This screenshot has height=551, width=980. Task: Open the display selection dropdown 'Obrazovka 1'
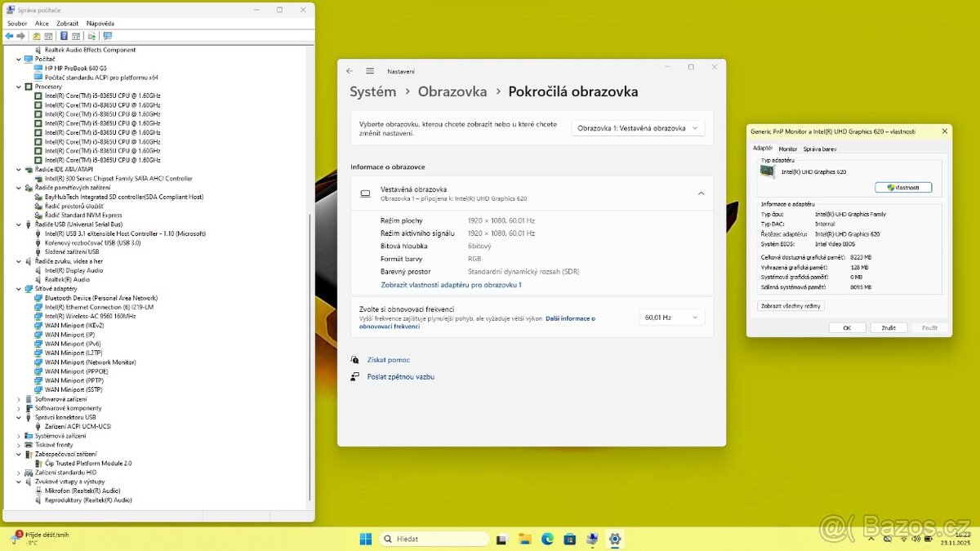click(x=638, y=128)
